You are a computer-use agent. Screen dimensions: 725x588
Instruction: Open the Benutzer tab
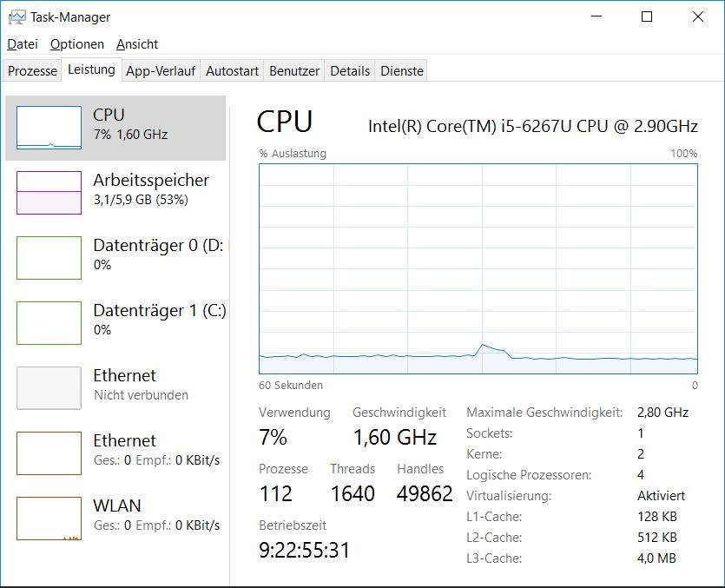294,71
